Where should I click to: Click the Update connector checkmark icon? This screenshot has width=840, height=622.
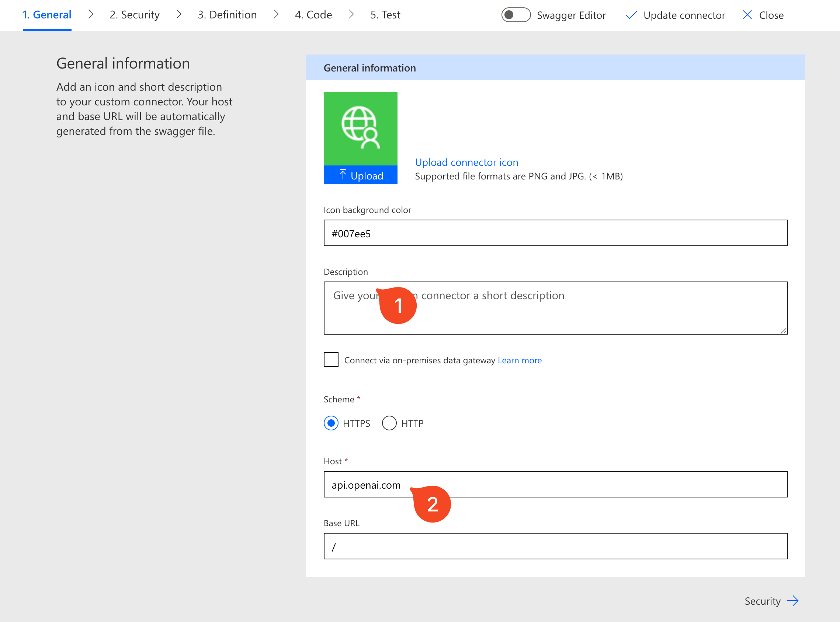pyautogui.click(x=631, y=15)
